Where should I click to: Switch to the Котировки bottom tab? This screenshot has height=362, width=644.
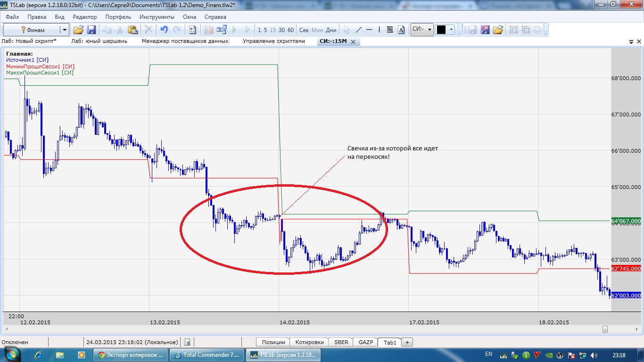[x=309, y=342]
